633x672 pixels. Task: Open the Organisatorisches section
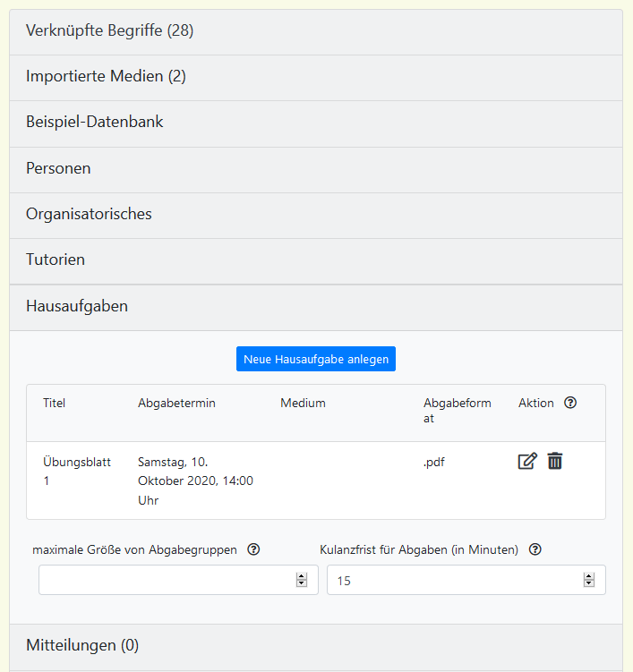pyautogui.click(x=89, y=215)
